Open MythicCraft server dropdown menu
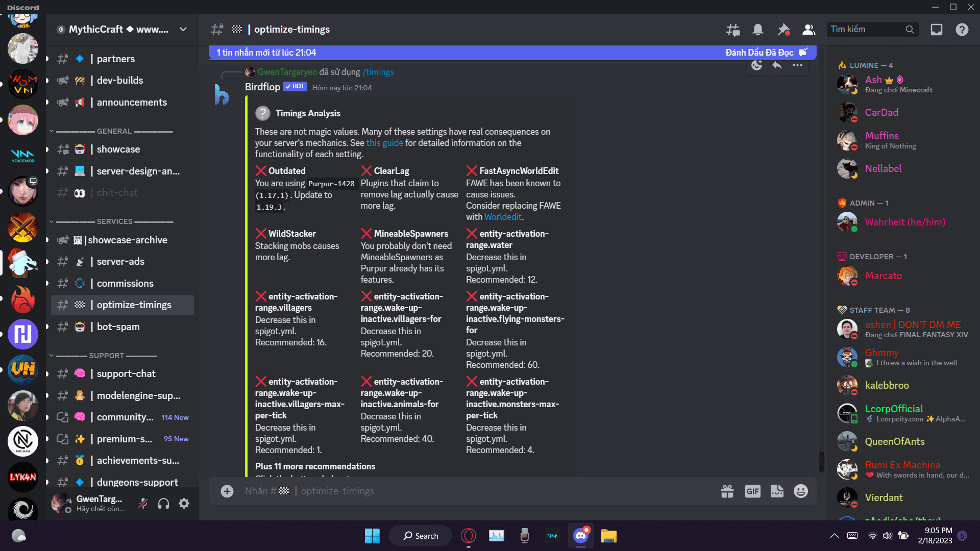Viewport: 980px width, 551px height. coord(183,30)
